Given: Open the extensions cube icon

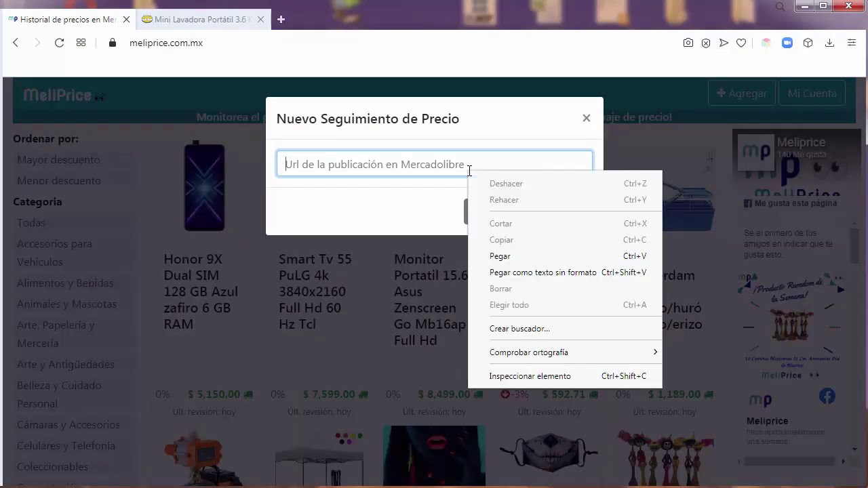Looking at the screenshot, I should pos(808,43).
